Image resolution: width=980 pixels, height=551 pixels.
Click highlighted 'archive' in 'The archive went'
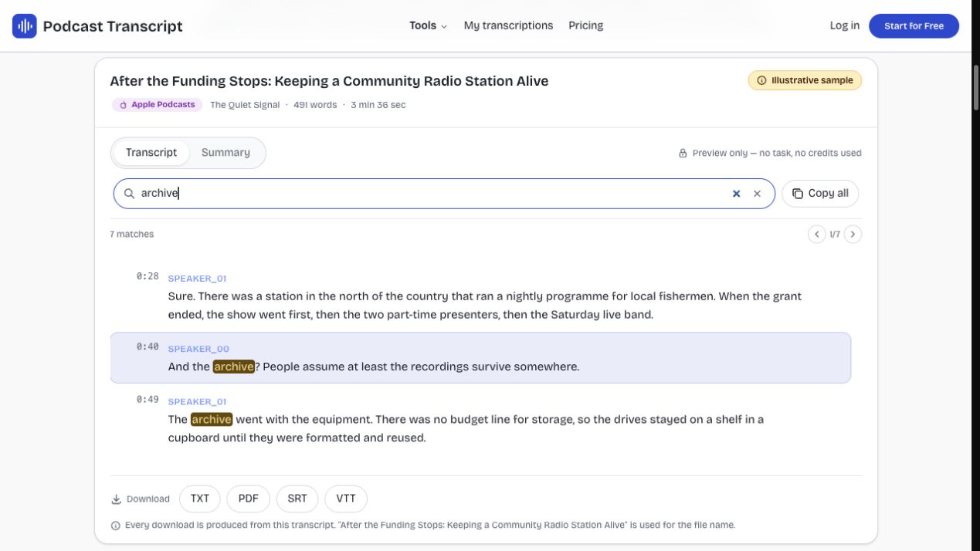coord(212,420)
